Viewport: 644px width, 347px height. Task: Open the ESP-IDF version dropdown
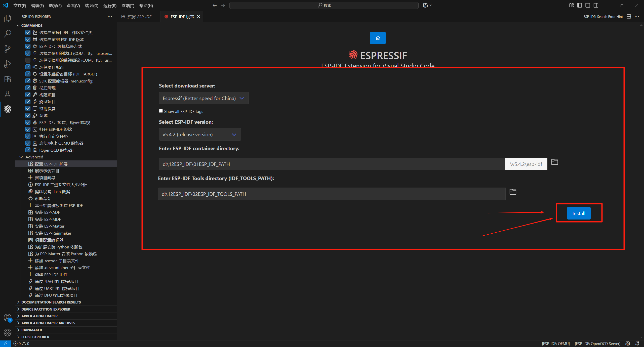pos(200,135)
